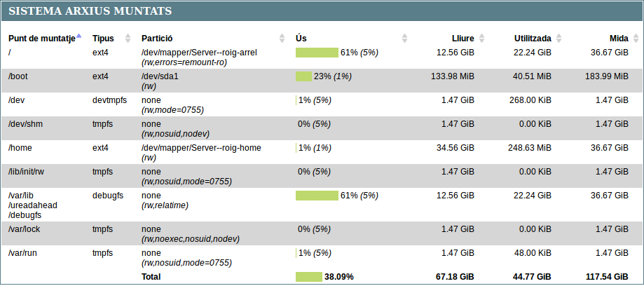Click the sort arrows icon beside Utilitzada

[558, 38]
